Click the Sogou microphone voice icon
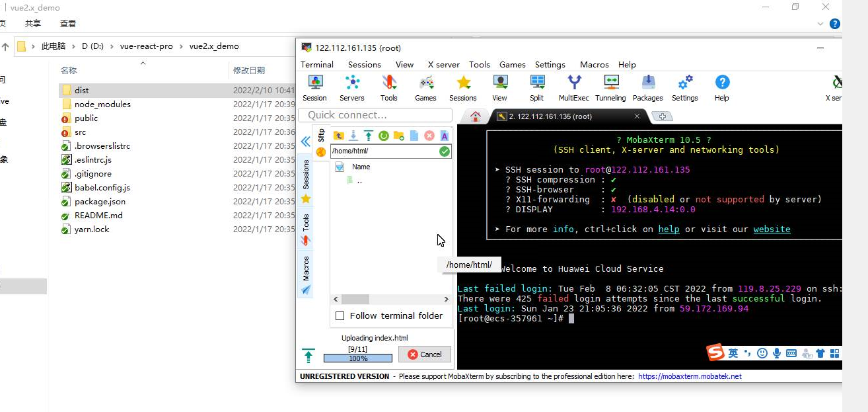This screenshot has height=412, width=868. coord(777,354)
